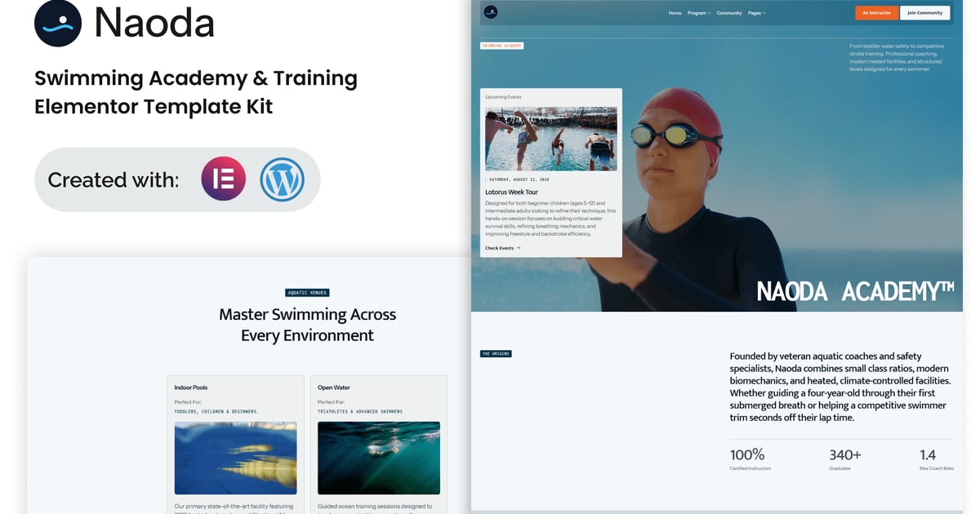This screenshot has height=514, width=980.
Task: Click the 1.4 Max Coach Ratio stat
Action: pos(937,459)
